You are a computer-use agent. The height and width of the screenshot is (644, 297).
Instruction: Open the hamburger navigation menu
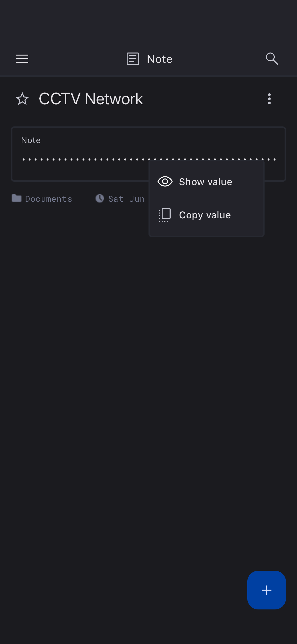click(22, 59)
